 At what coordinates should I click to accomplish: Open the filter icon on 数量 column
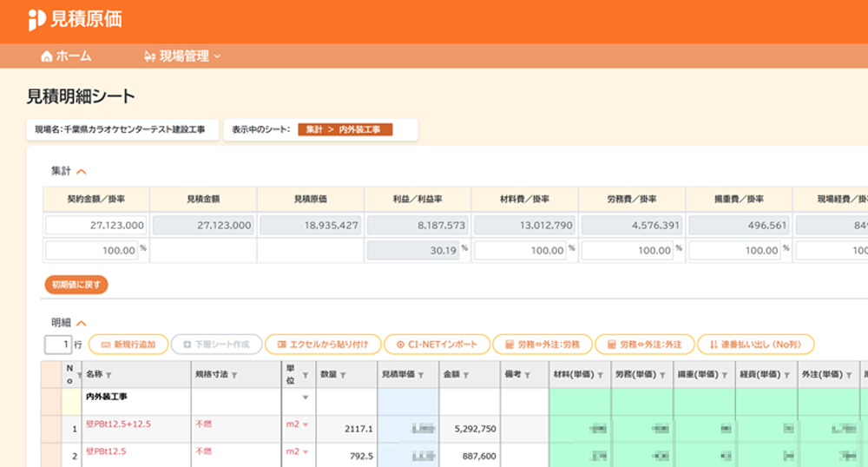click(x=343, y=375)
